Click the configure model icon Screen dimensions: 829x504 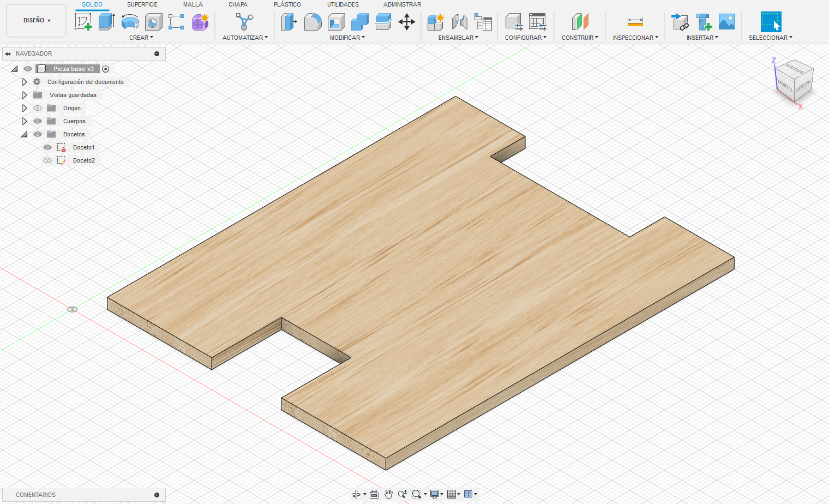pos(514,22)
